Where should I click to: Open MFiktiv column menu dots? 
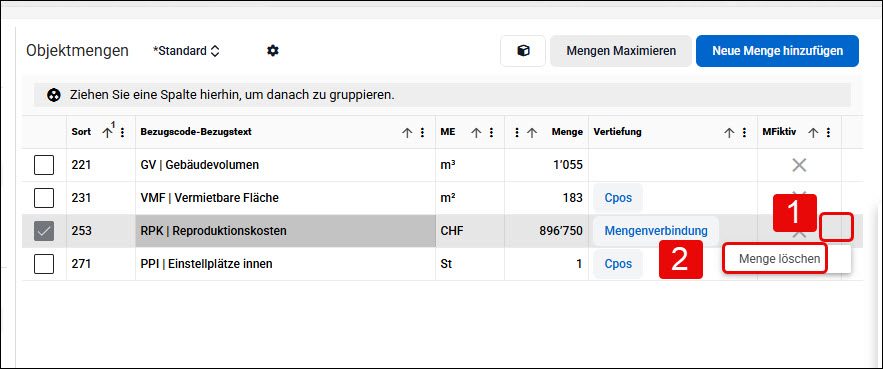point(828,132)
